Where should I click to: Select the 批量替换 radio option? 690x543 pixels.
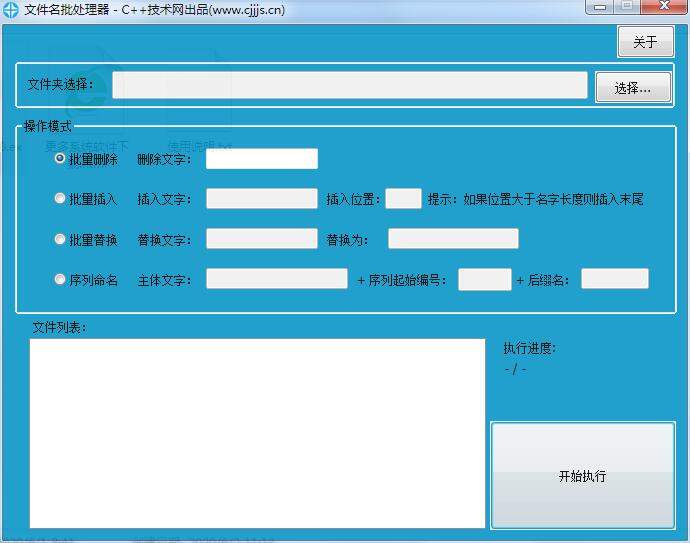pyautogui.click(x=60, y=239)
